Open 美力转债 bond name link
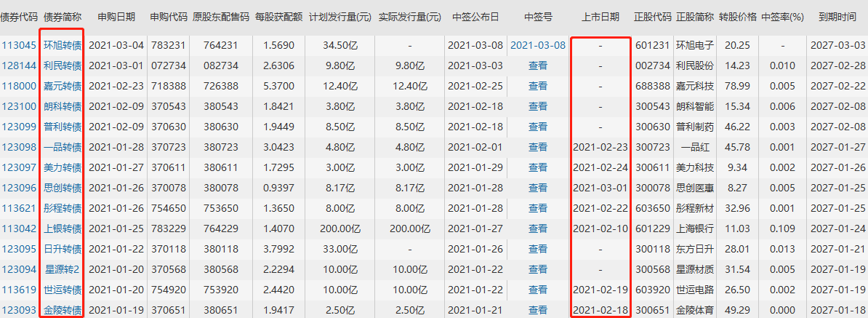The width and height of the screenshot is (868, 318). (x=63, y=167)
